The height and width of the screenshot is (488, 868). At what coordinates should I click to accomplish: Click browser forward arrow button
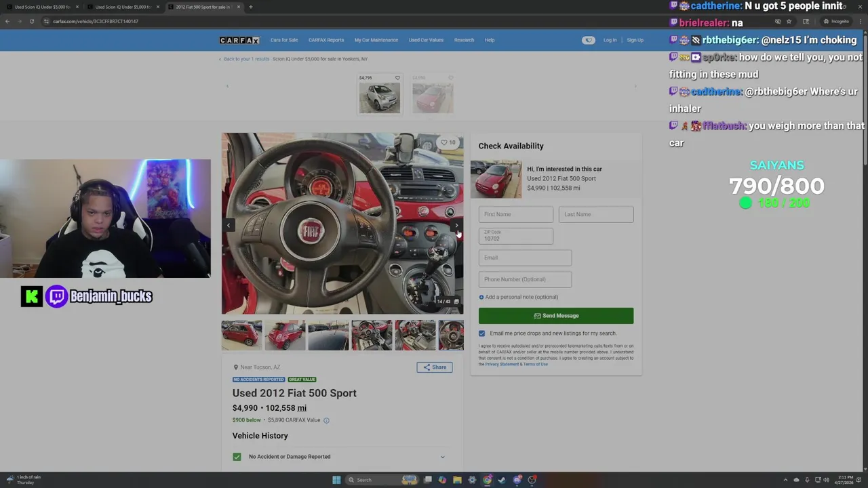tap(19, 21)
